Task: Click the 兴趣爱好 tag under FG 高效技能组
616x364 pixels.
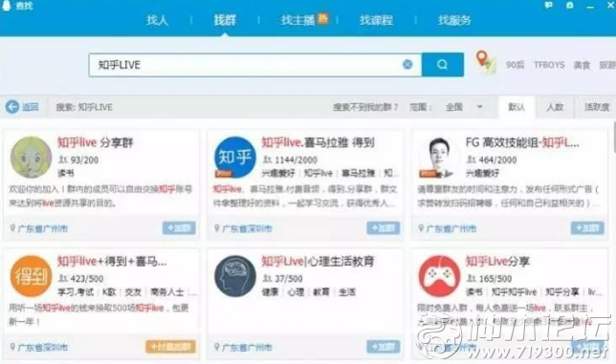Action: [482, 173]
